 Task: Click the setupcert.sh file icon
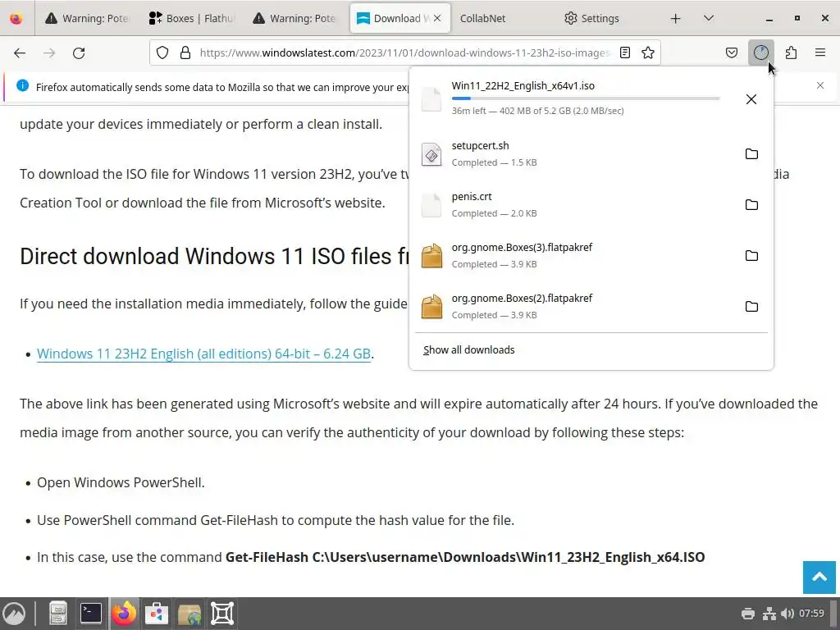[431, 155]
